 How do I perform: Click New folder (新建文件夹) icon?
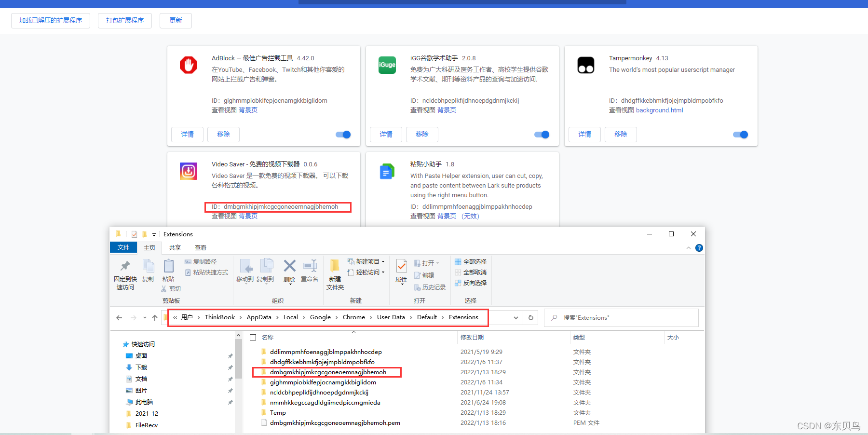(335, 266)
